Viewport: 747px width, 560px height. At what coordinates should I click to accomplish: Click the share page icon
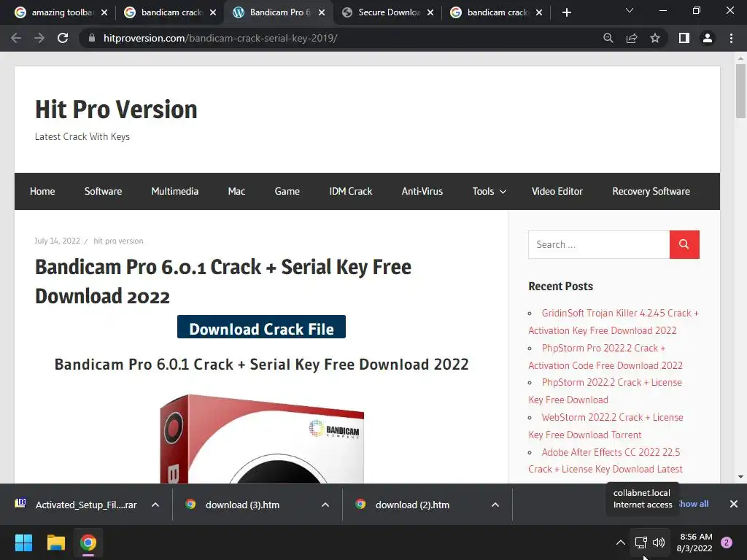(632, 38)
